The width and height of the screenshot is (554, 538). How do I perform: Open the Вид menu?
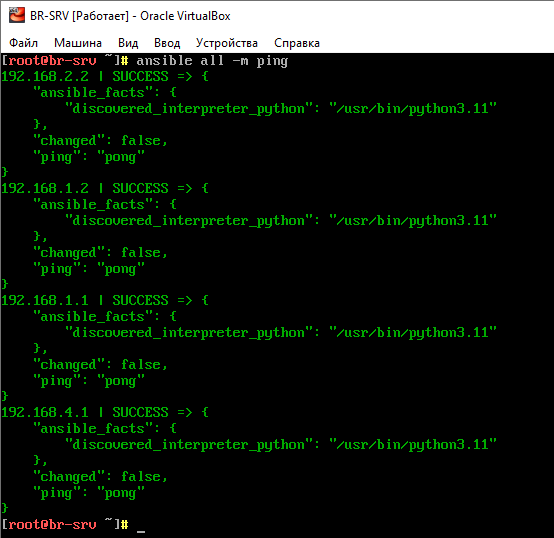click(x=128, y=43)
